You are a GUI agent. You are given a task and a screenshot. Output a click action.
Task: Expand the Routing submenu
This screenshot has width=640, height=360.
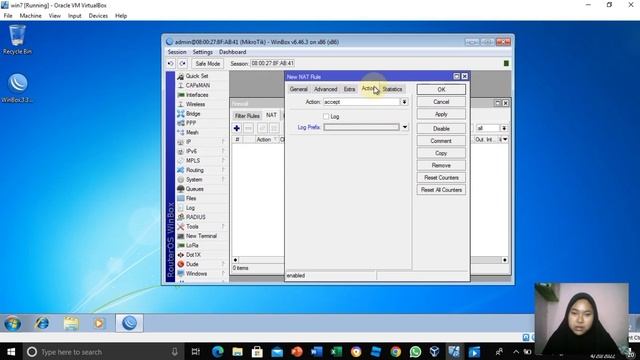[x=223, y=170]
